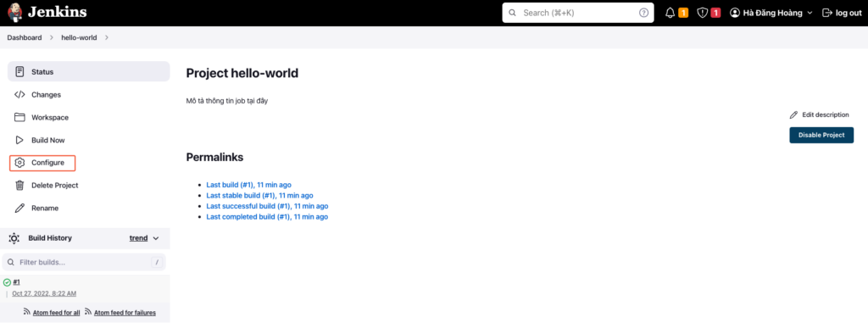Select Build Now in the sidebar
Viewport: 868px width, 323px height.
tap(48, 140)
